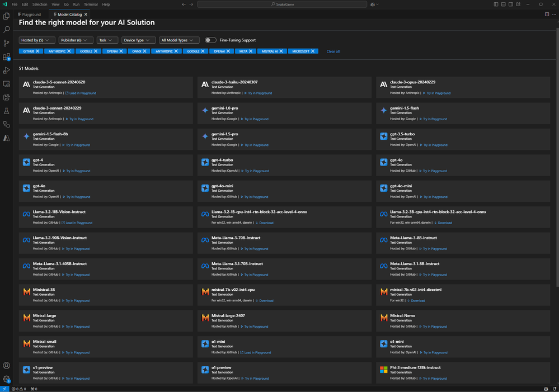Open the Search view icon

coord(7,30)
